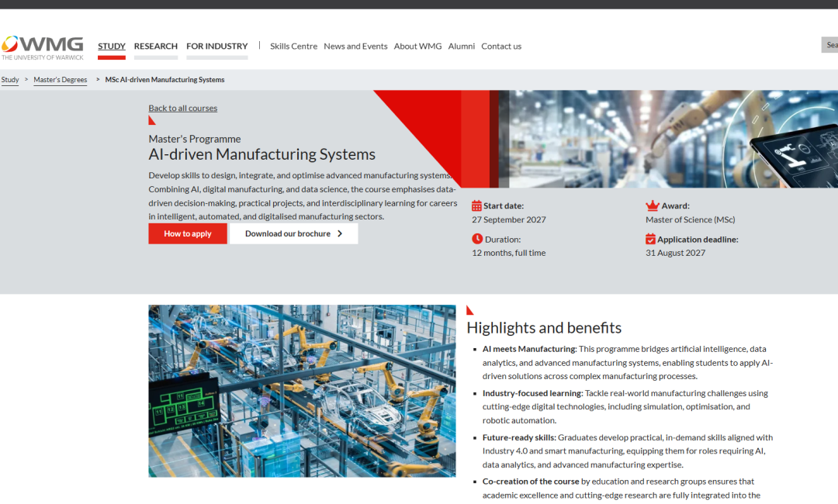Open Master's Degrees breadcrumb link

pos(61,80)
